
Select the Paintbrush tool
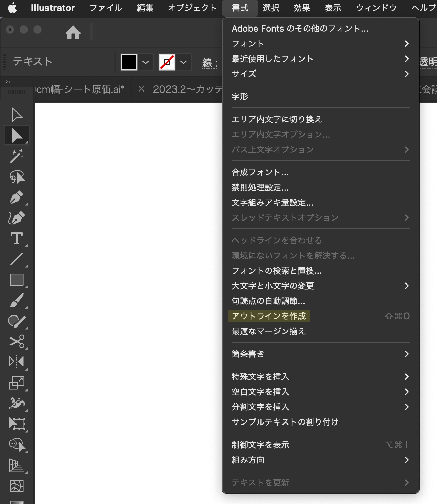pos(17,300)
